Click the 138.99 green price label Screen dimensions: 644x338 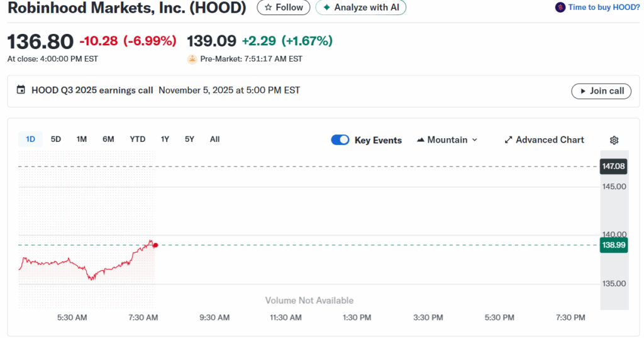pos(614,245)
